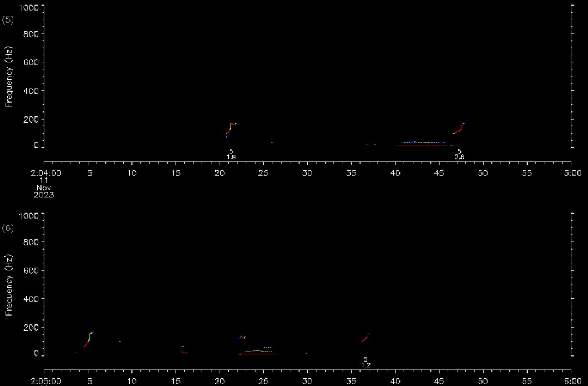The width and height of the screenshot is (588, 386).
Task: Click the 2:05:00 start time label
Action: tap(47, 381)
